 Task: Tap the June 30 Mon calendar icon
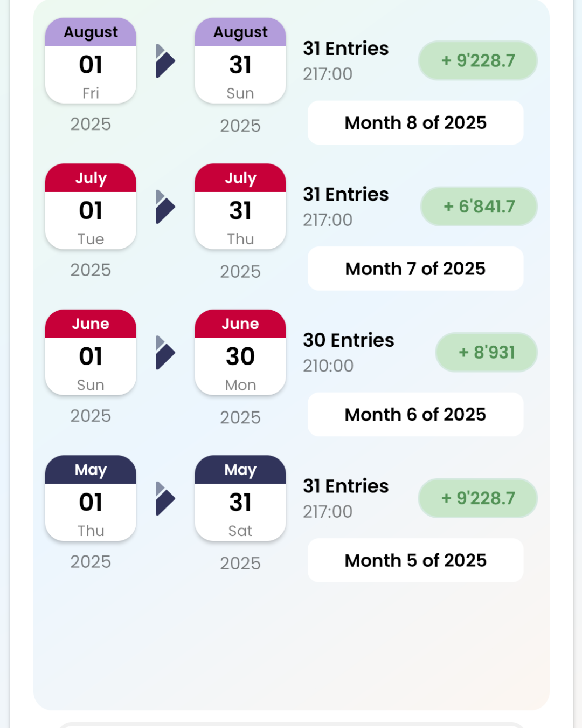point(240,352)
